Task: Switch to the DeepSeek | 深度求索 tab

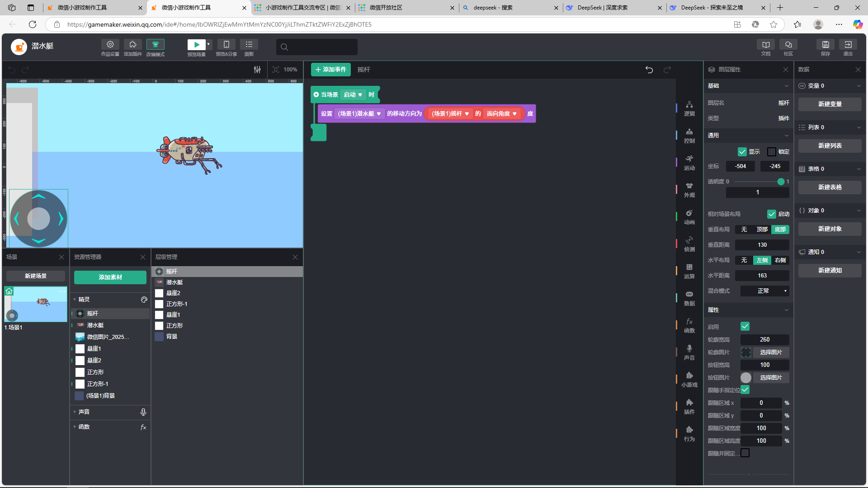Action: 614,8
